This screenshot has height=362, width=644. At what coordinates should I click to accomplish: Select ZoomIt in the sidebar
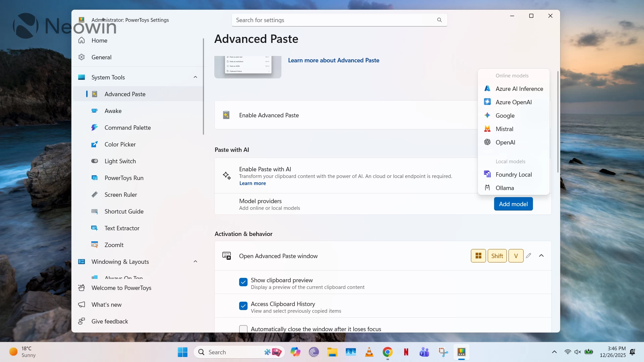(138, 245)
